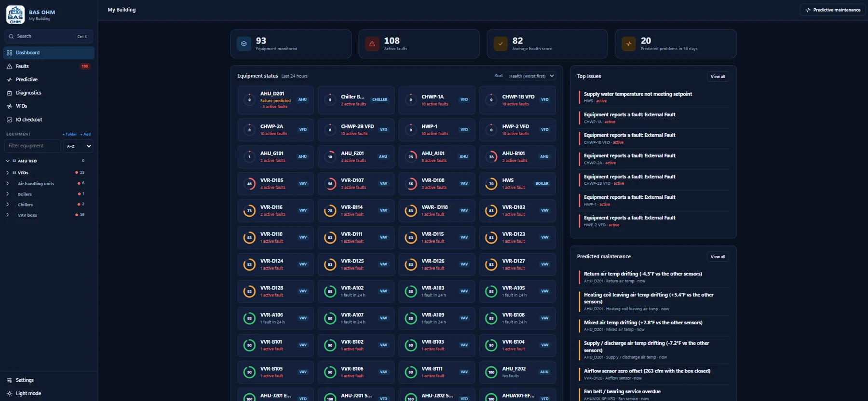Click the pulse icon on Predicted problems card
Screen dimensions: 868x401
pyautogui.click(x=629, y=44)
